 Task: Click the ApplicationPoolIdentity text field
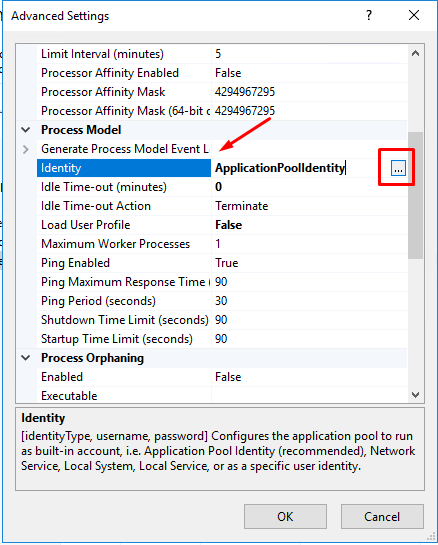[301, 168]
